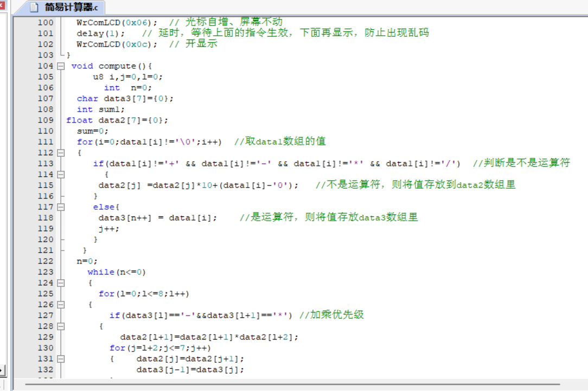The width and height of the screenshot is (588, 391).
Task: Click on 'while(n<=0)' statement
Action: pos(117,272)
